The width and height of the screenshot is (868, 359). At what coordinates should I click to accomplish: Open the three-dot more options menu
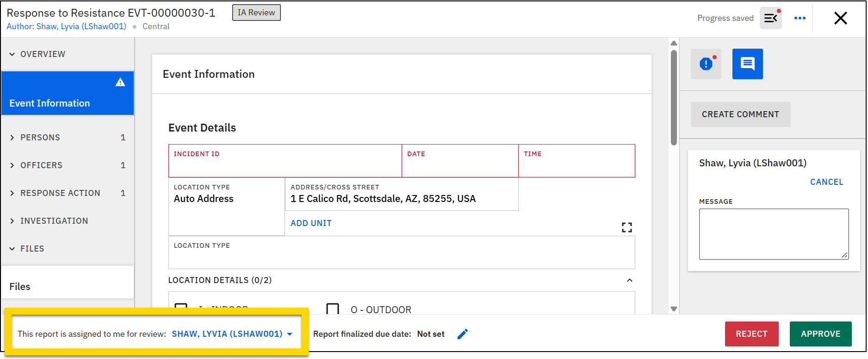point(800,18)
